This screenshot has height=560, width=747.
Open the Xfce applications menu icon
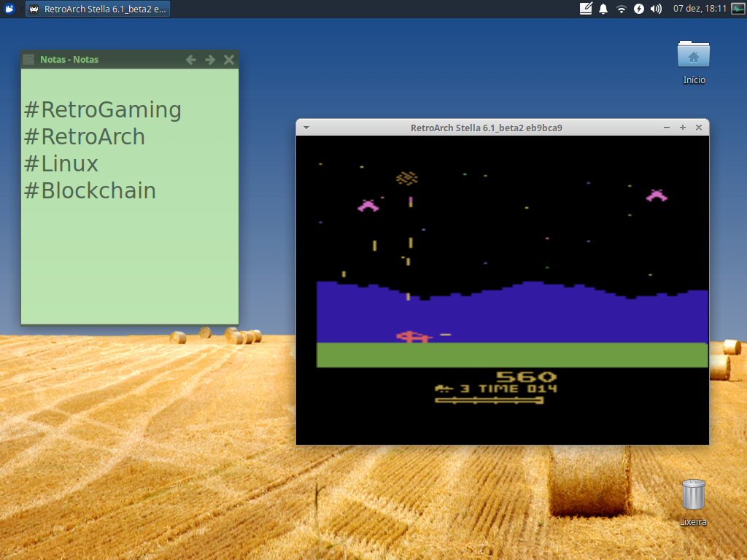pyautogui.click(x=9, y=9)
